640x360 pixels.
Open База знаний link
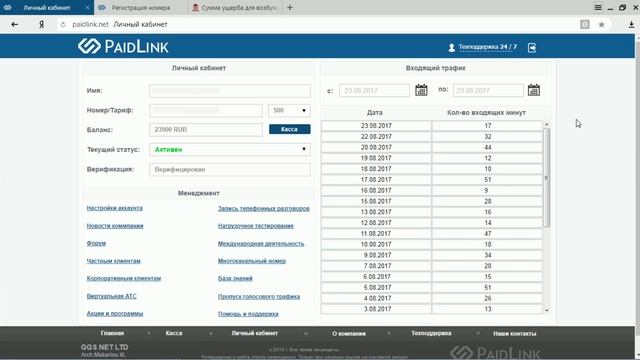pyautogui.click(x=235, y=278)
